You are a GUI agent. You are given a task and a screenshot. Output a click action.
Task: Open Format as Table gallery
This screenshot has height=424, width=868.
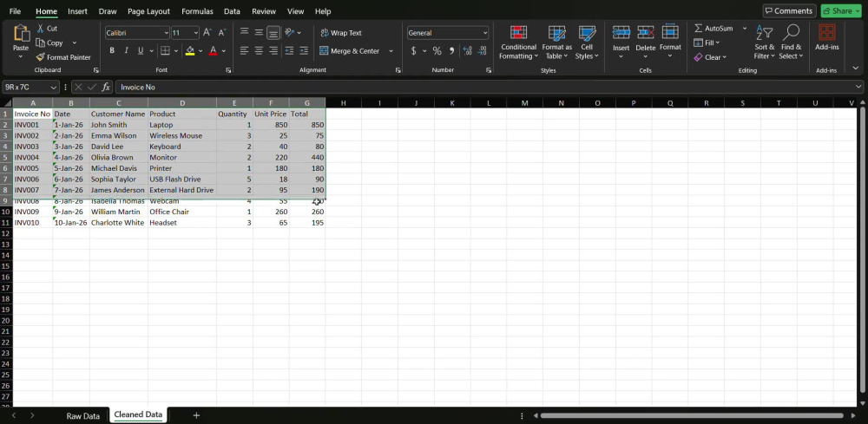[x=557, y=42]
